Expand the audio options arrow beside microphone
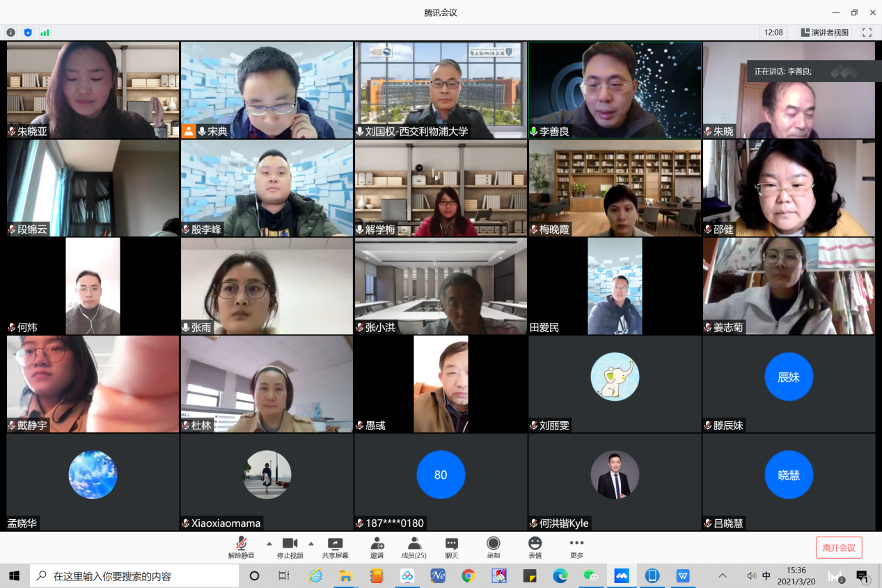This screenshot has height=588, width=882. tap(269, 543)
